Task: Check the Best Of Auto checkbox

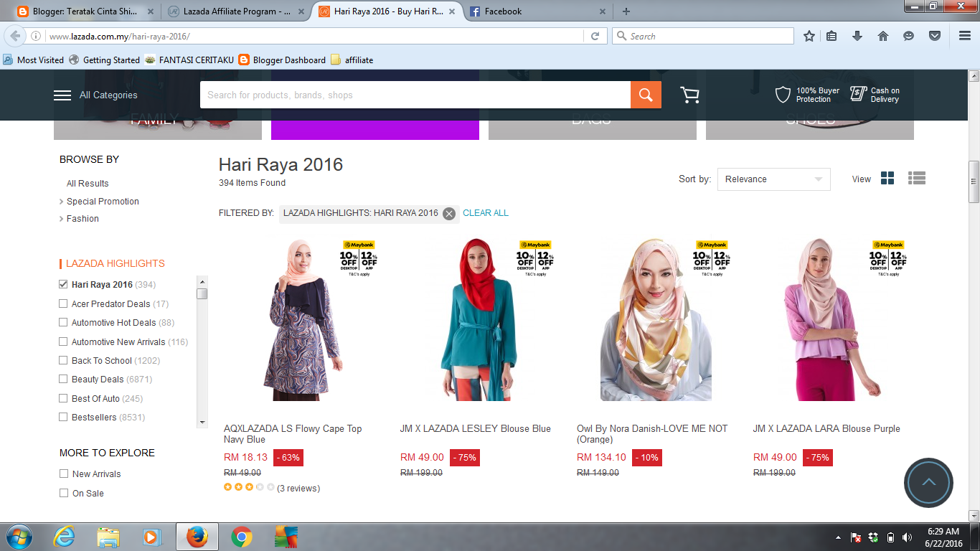Action: pyautogui.click(x=63, y=398)
